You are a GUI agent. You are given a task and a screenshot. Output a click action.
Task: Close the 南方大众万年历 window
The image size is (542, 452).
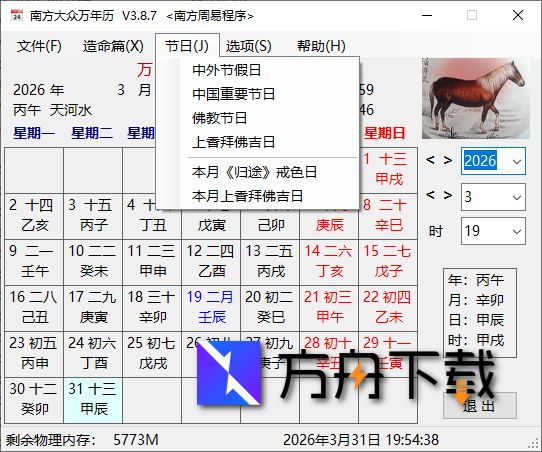click(x=518, y=15)
